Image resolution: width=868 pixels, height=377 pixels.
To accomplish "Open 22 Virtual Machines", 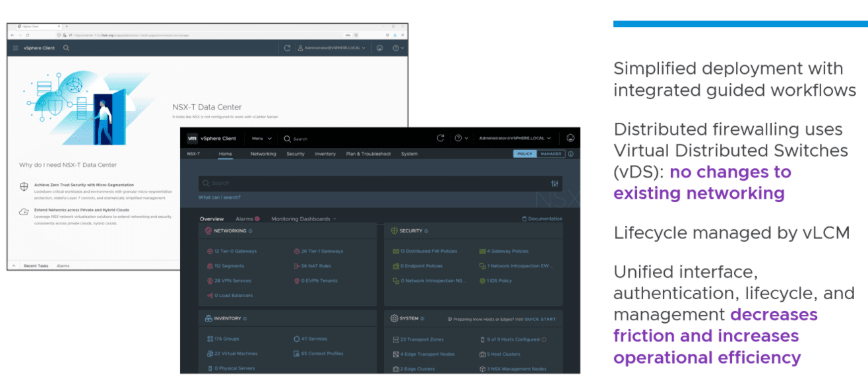I will tap(232, 354).
